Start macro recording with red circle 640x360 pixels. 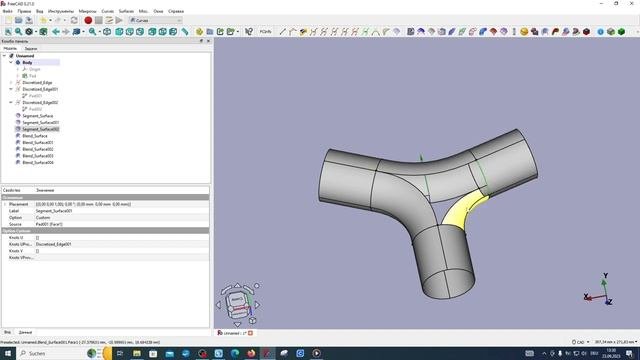[x=88, y=20]
